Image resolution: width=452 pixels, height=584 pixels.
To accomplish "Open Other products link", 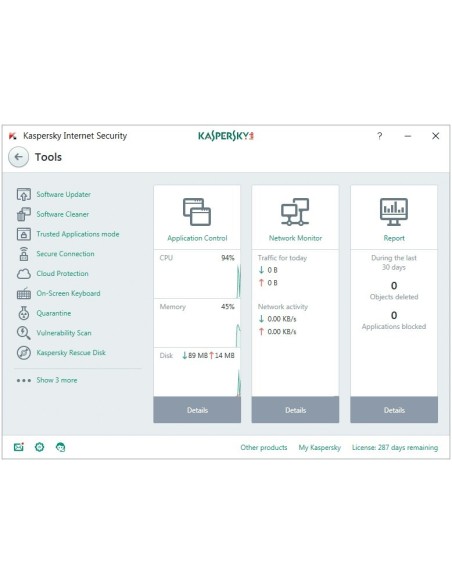I will click(x=264, y=447).
